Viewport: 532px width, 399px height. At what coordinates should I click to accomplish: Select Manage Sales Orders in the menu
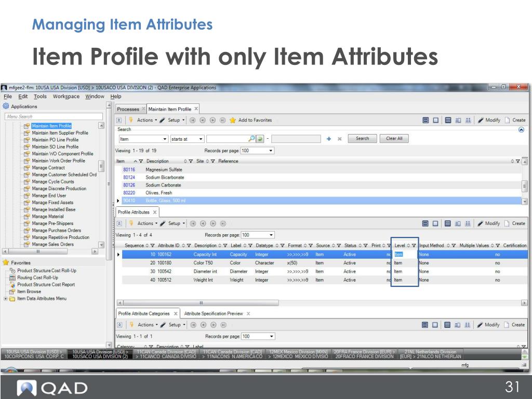tap(52, 244)
